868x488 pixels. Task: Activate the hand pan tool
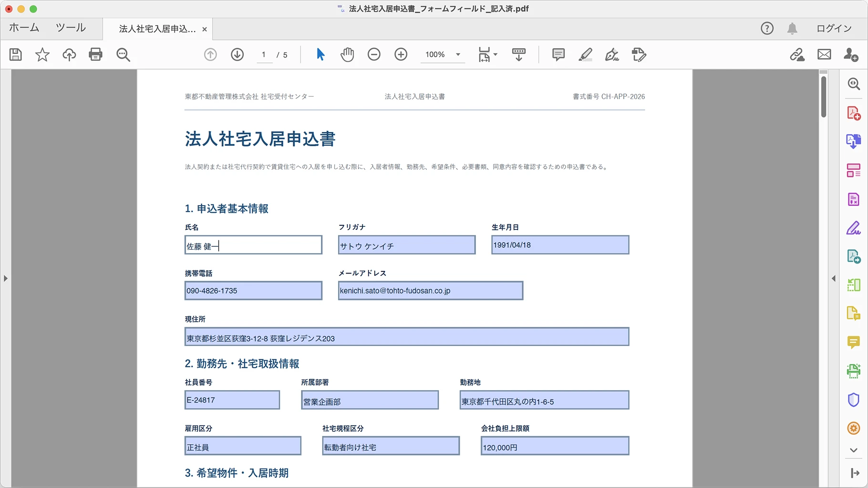347,55
